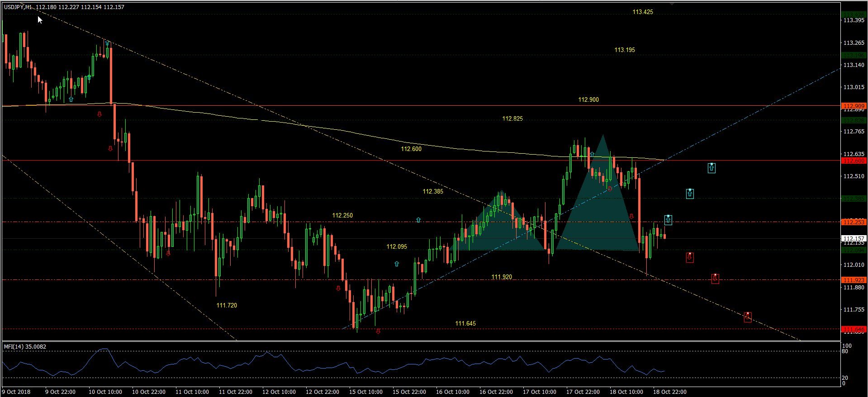Image resolution: width=868 pixels, height=397 pixels.
Task: Click the 112.385 yellow level label
Action: pyautogui.click(x=433, y=191)
